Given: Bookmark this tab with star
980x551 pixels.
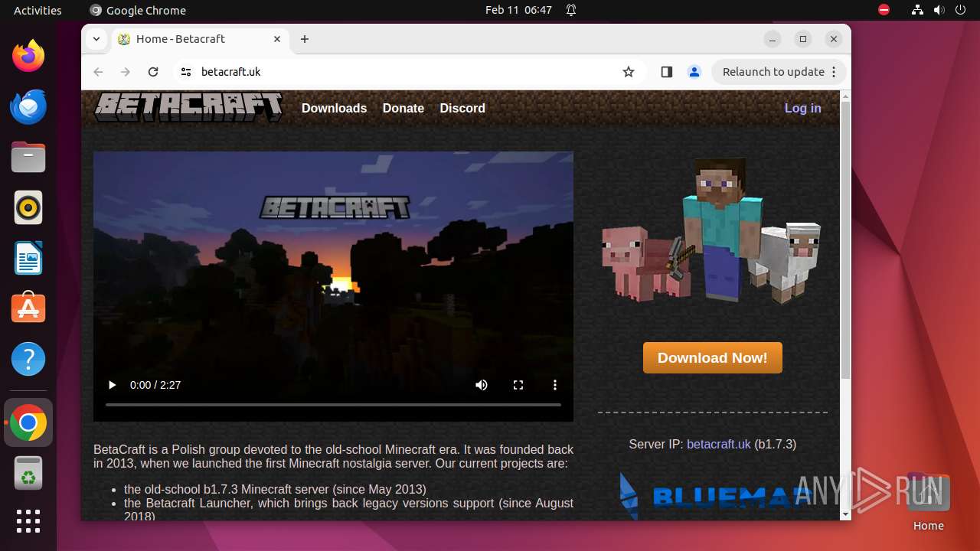Looking at the screenshot, I should 629,72.
